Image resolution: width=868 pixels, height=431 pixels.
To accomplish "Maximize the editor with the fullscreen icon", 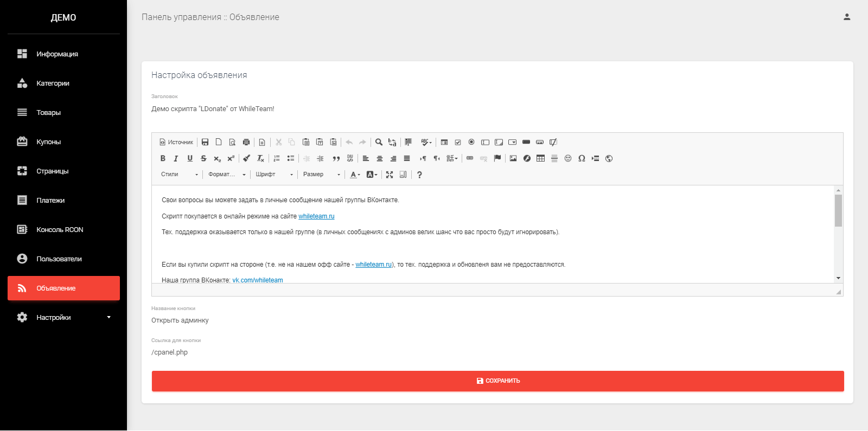I will [x=390, y=175].
